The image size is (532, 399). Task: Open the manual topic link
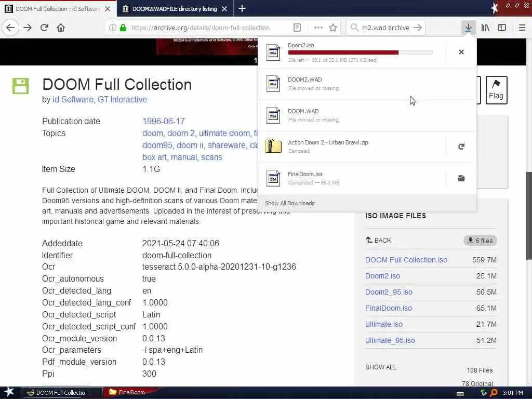(184, 157)
